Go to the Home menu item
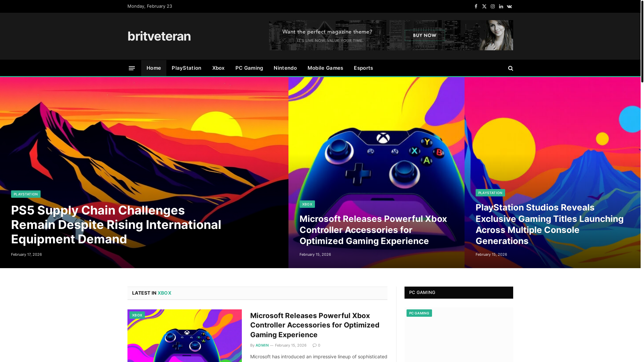 (x=154, y=68)
